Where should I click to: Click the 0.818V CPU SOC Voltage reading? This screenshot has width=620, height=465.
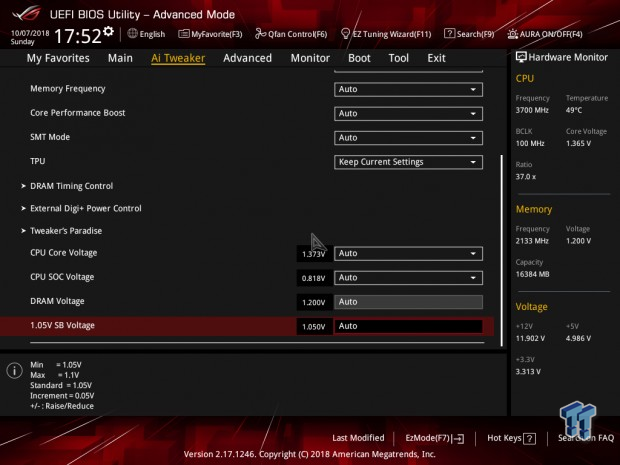pyautogui.click(x=314, y=278)
